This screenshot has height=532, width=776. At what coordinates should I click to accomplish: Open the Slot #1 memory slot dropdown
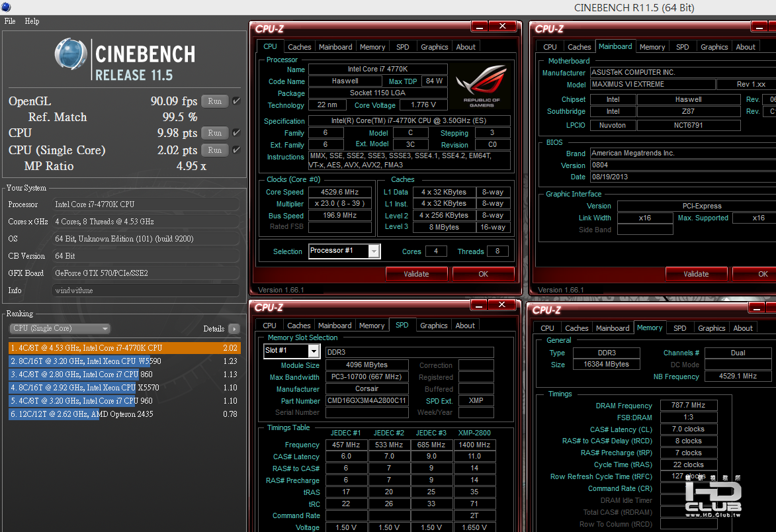coord(314,351)
